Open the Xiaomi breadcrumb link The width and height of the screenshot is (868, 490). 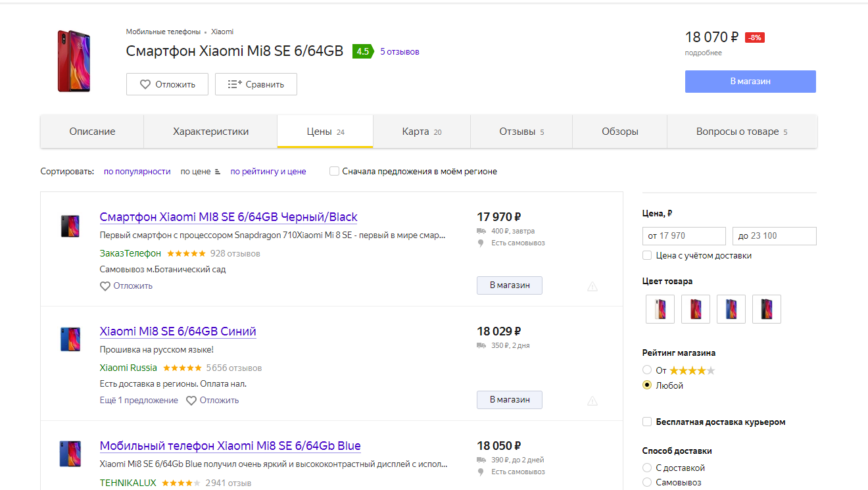222,32
